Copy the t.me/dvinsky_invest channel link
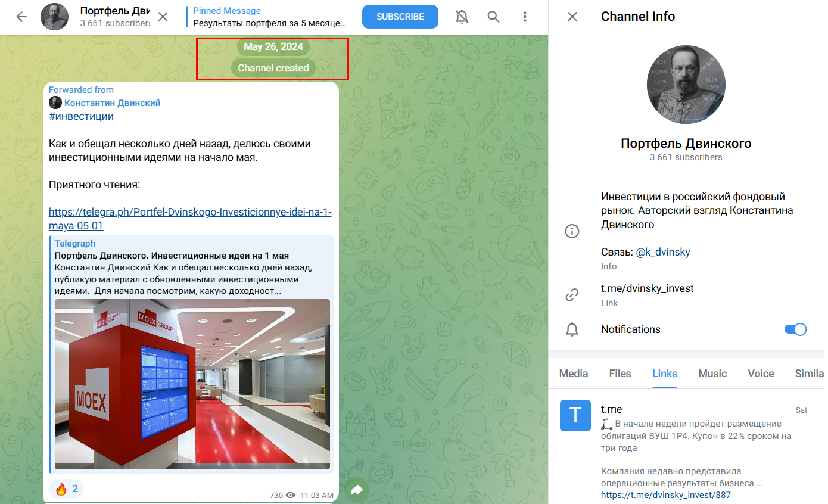Image resolution: width=828 pixels, height=504 pixels. pyautogui.click(x=648, y=288)
